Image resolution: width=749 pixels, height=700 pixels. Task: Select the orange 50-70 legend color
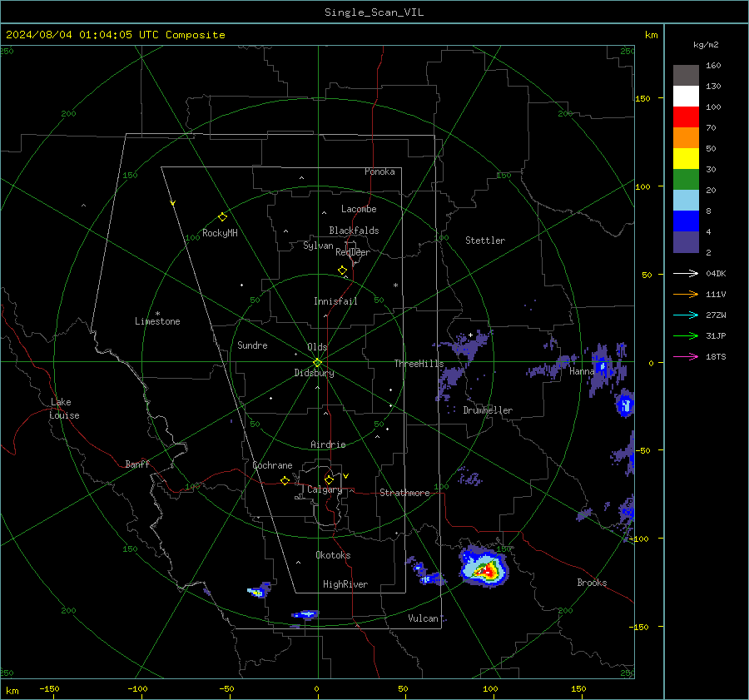pyautogui.click(x=686, y=138)
